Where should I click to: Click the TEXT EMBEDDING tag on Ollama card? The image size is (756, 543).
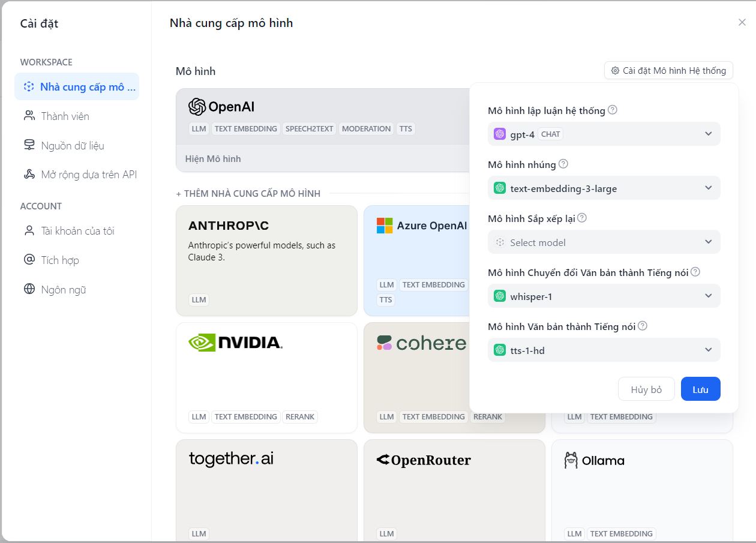[x=621, y=533]
